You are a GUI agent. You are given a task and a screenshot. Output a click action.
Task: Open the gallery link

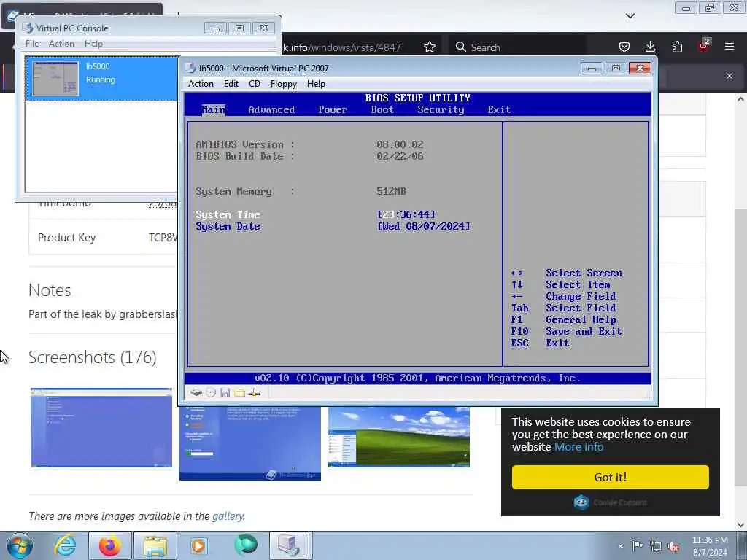[228, 516]
